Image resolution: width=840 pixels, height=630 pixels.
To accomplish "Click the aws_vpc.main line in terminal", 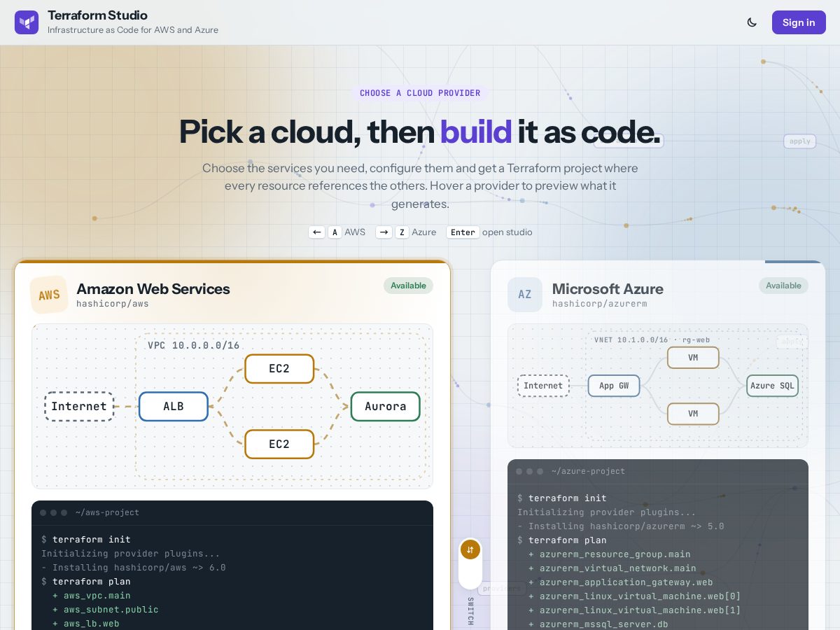I will click(x=92, y=596).
